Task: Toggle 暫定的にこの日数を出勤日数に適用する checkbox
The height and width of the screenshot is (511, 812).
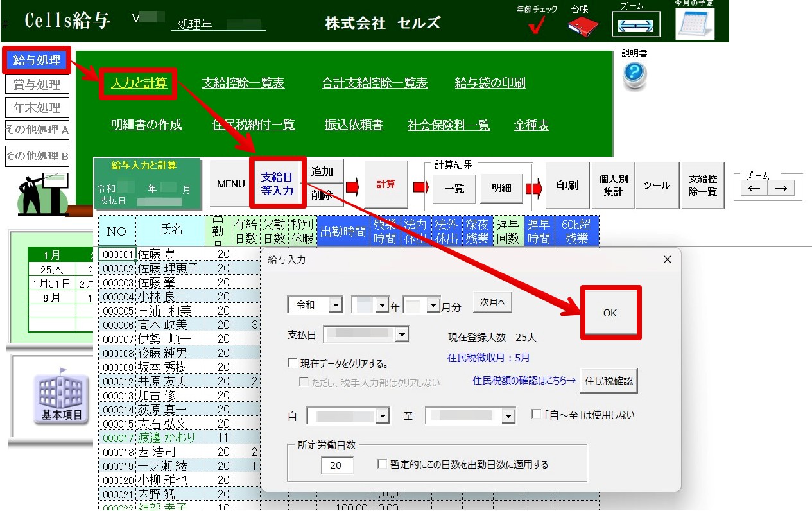Action: pyautogui.click(x=383, y=464)
